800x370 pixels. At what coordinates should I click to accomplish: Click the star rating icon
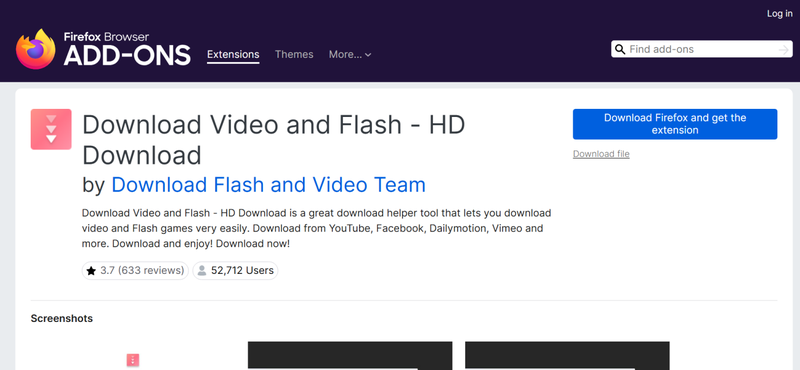[x=91, y=271]
